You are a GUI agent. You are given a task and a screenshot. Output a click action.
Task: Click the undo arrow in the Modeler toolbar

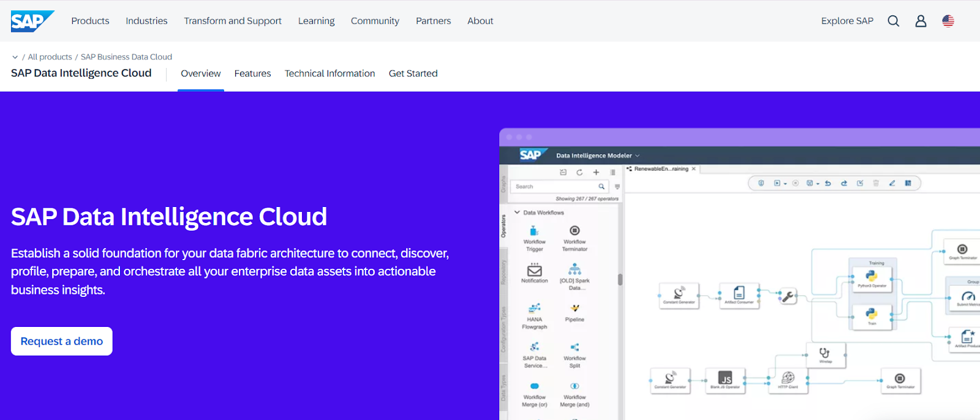click(x=828, y=183)
